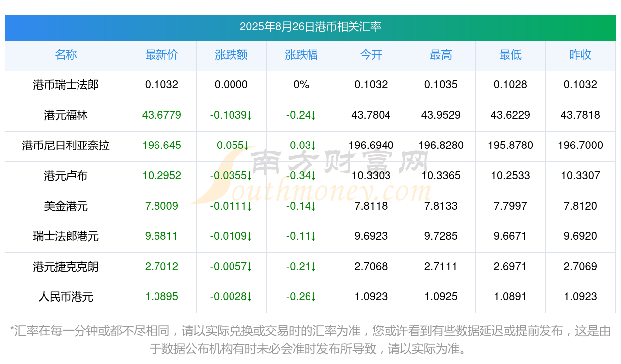
Task: Click the 0.0000 change value for 港币瑞士法郎
Action: tap(231, 85)
